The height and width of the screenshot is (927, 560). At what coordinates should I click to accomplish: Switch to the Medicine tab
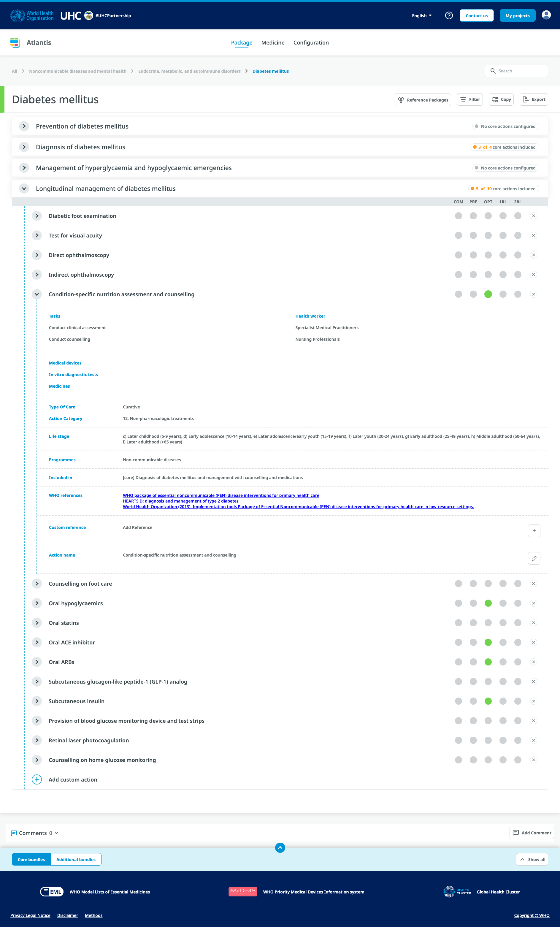273,42
